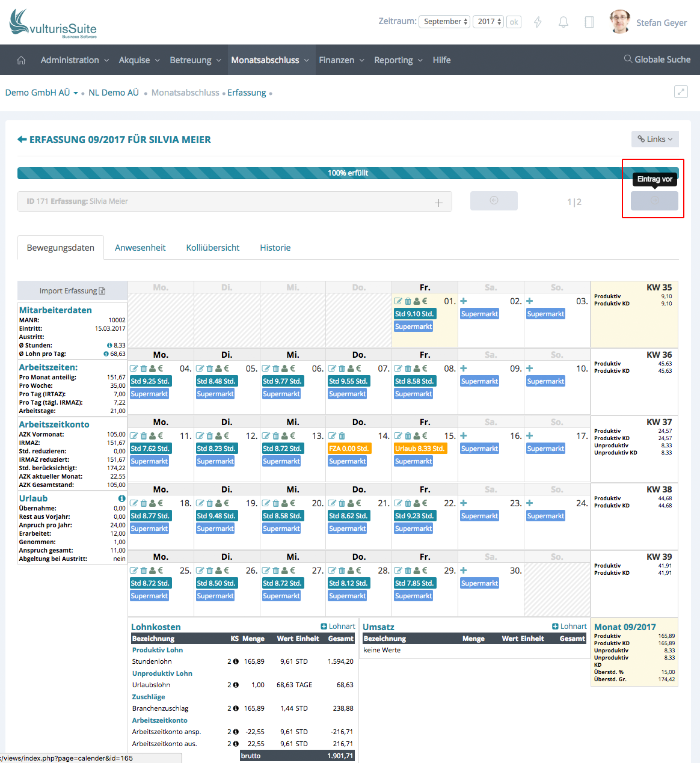Click the euro icon on Tuesday 12.
Screen dimensions: 700x763
point(226,436)
